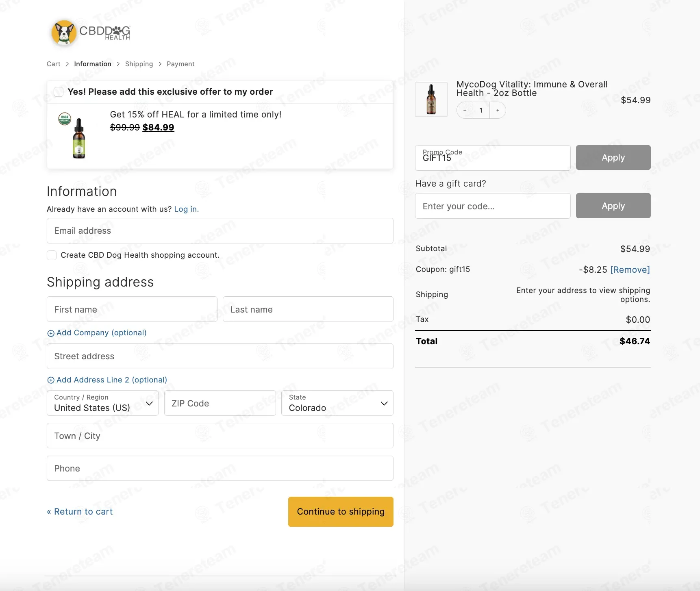Remove the gift15 coupon
The width and height of the screenshot is (700, 591).
click(630, 270)
